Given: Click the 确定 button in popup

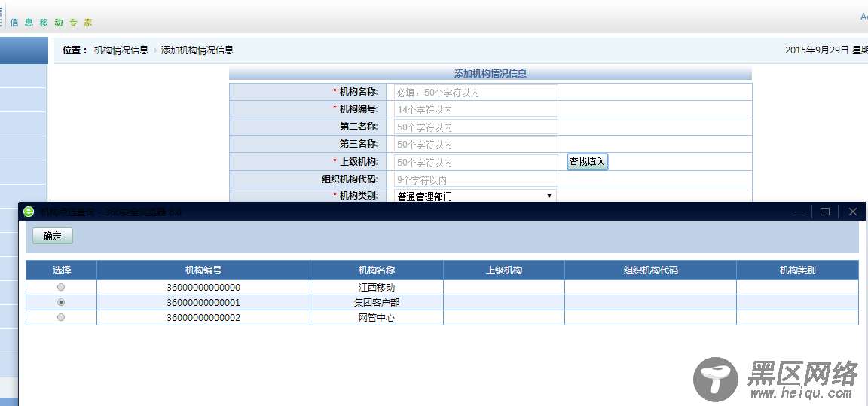Looking at the screenshot, I should (x=53, y=237).
